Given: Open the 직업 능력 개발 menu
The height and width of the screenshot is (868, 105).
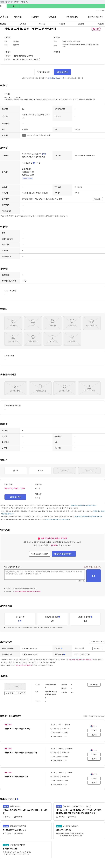Looking at the screenshot, I should 72,17.
